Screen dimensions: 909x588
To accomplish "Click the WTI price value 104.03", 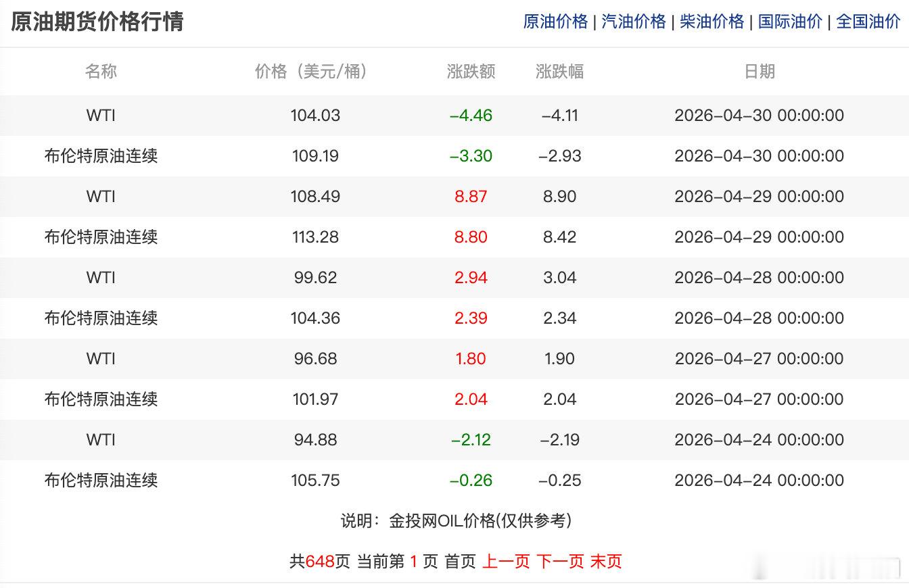I will coord(316,116).
